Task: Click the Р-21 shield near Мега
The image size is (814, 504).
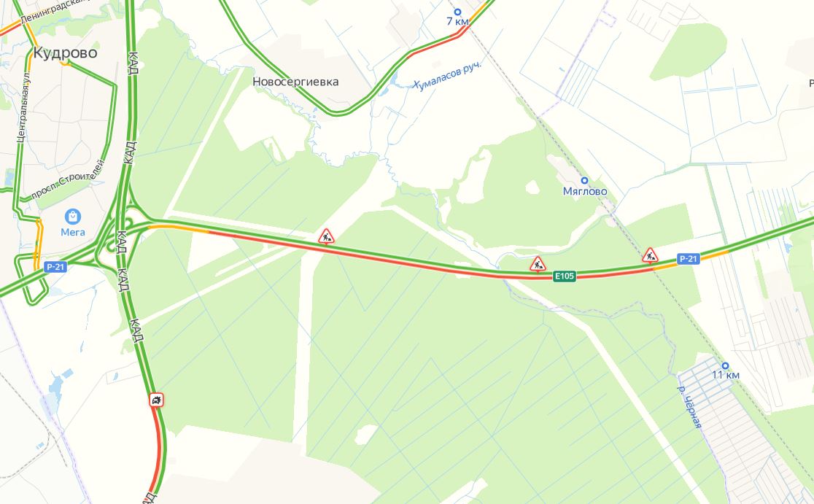Action: (55, 267)
